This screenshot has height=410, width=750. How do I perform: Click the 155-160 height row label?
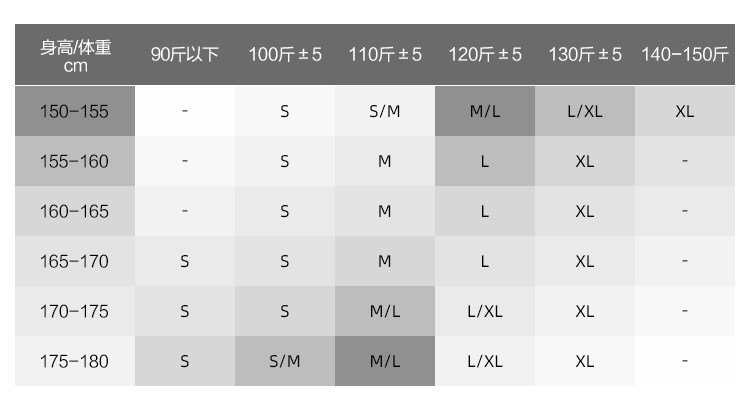75,161
